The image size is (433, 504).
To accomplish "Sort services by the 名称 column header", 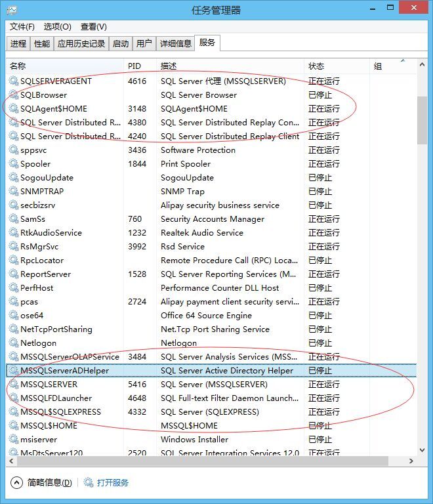I will pos(65,66).
